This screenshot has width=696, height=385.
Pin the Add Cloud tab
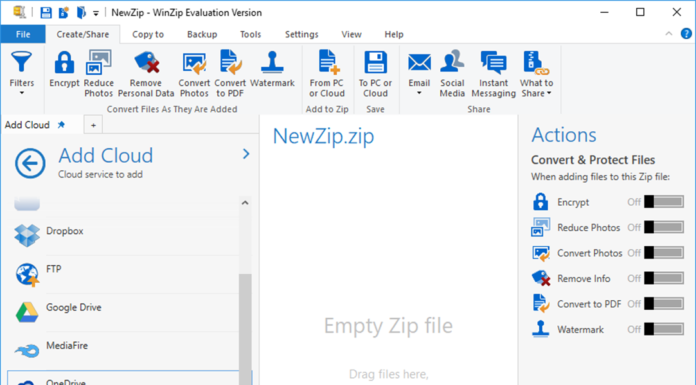tap(61, 125)
